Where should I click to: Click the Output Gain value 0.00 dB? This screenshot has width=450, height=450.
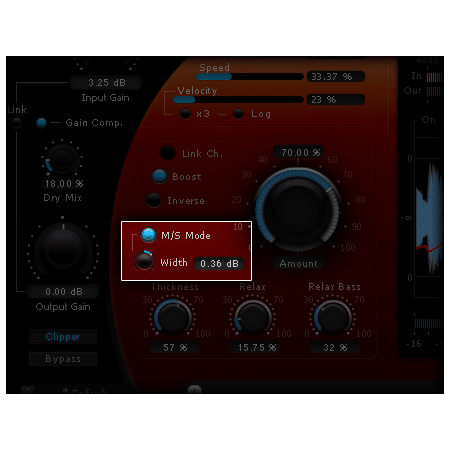click(x=63, y=292)
